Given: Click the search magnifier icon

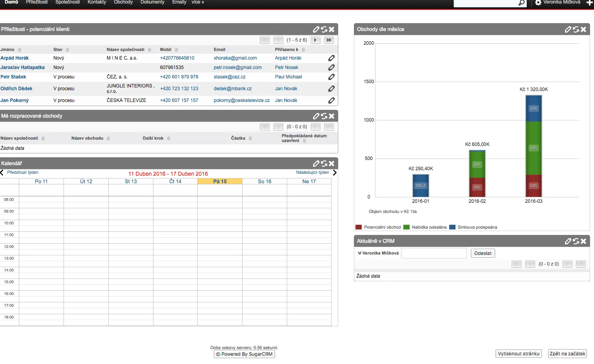Looking at the screenshot, I should point(521,3).
